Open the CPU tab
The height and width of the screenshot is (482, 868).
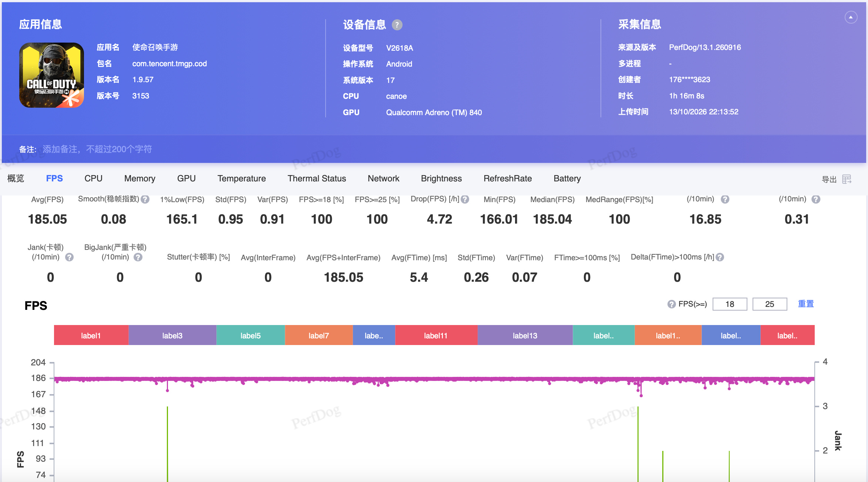click(x=93, y=178)
